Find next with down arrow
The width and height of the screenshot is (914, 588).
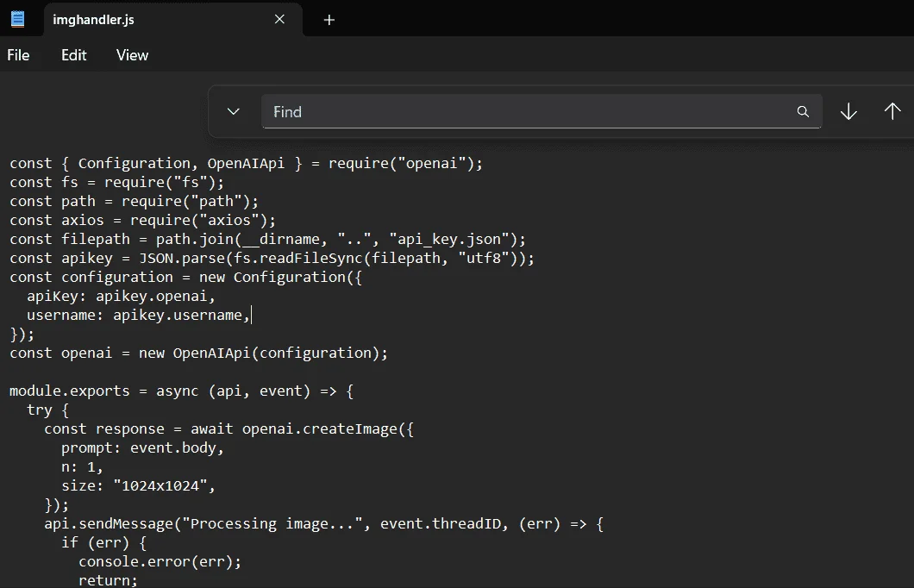click(848, 111)
